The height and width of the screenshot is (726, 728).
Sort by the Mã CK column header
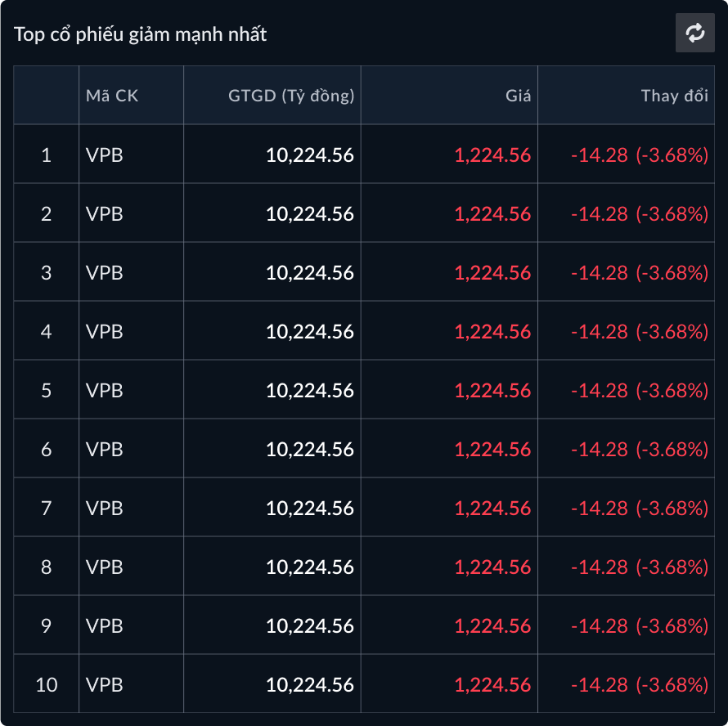(x=112, y=96)
